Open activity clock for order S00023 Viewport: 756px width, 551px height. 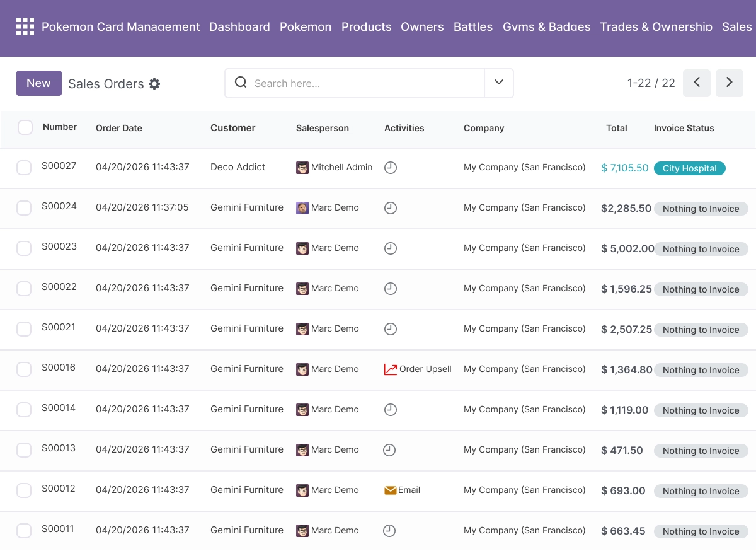(391, 248)
